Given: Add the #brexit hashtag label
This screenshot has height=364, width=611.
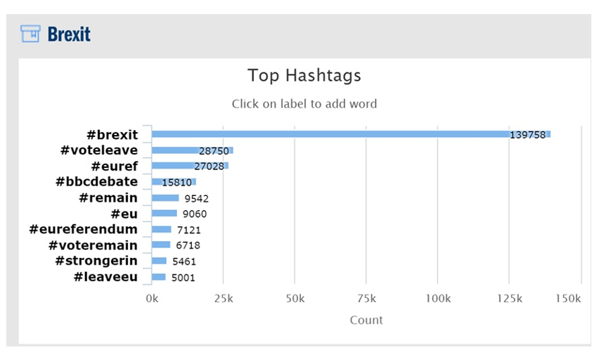Looking at the screenshot, I should pyautogui.click(x=112, y=135).
